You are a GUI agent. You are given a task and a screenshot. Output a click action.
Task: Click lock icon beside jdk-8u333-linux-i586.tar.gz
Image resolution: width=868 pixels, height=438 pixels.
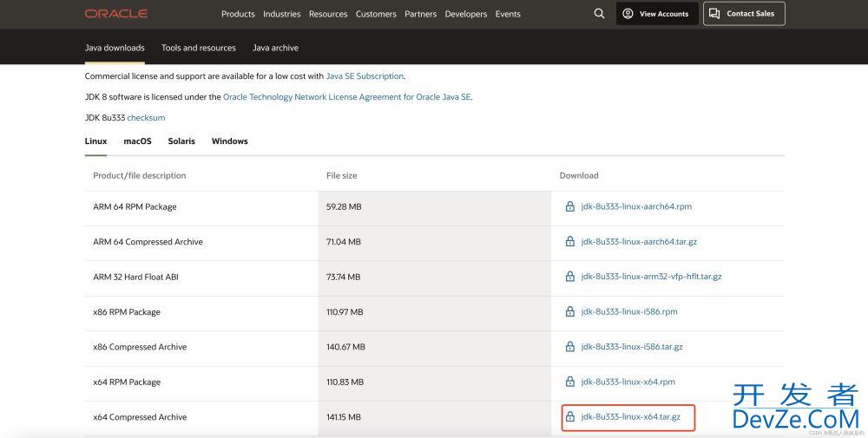coord(569,347)
